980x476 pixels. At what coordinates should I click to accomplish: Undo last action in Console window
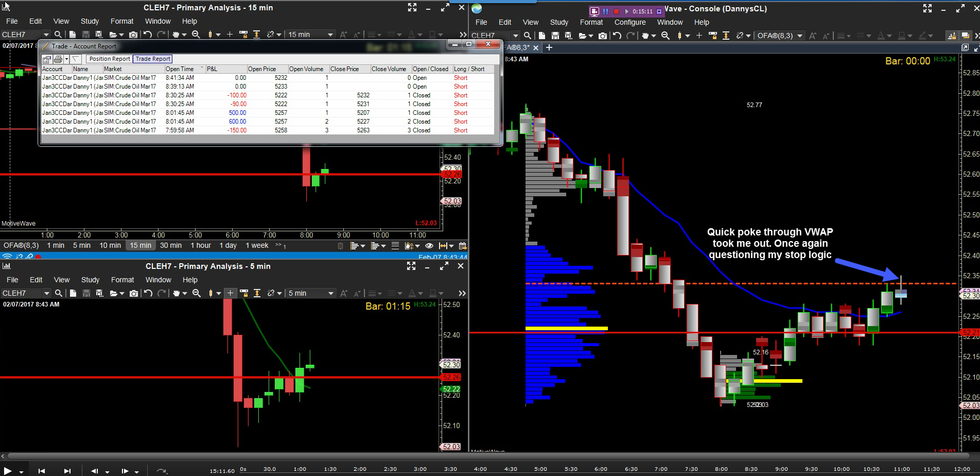(x=617, y=36)
